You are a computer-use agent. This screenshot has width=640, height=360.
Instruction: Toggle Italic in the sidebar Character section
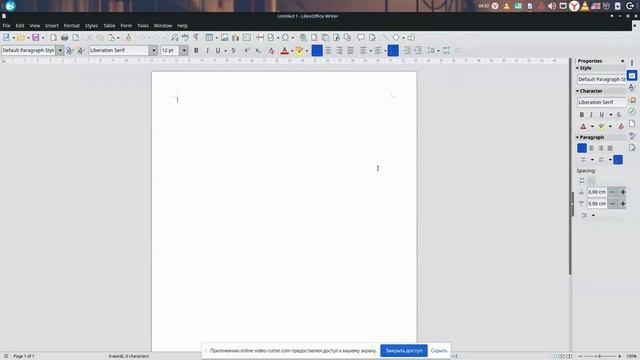591,115
